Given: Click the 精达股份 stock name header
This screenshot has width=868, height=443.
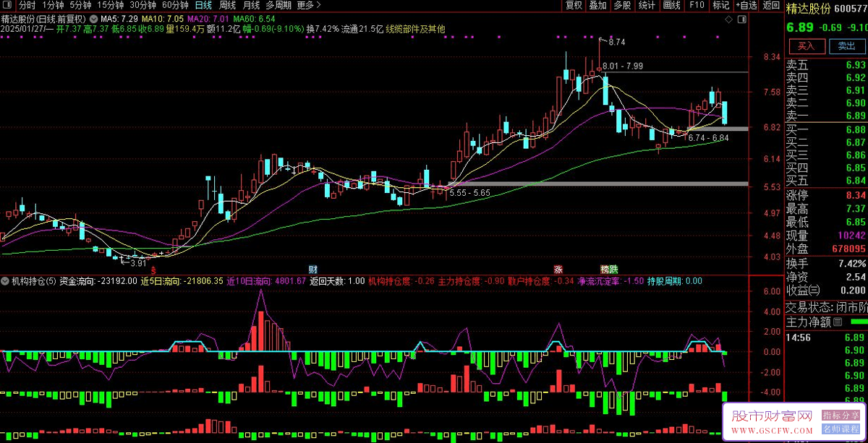Looking at the screenshot, I should (808, 9).
